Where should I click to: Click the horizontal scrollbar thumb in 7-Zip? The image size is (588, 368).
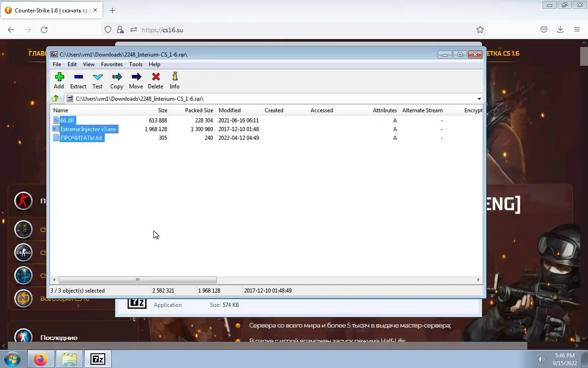[137, 280]
